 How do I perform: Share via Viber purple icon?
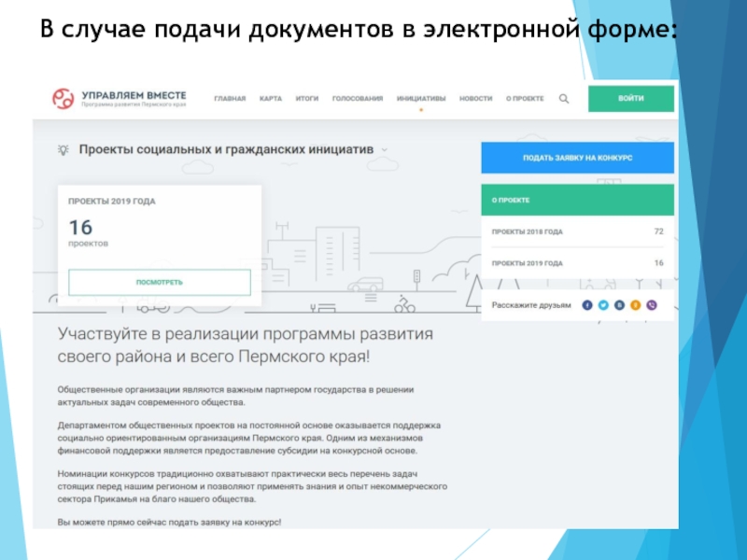point(651,305)
